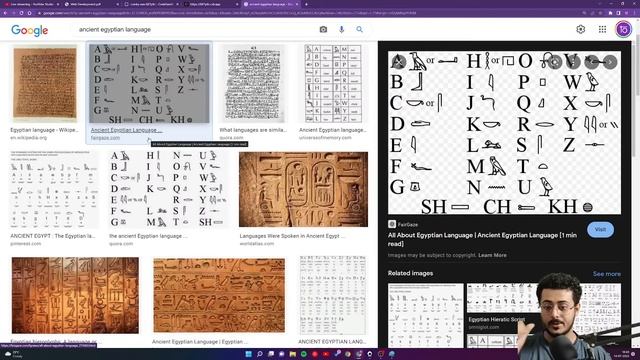640x360 pixels.
Task: Reload the current page
Action: 21,13
